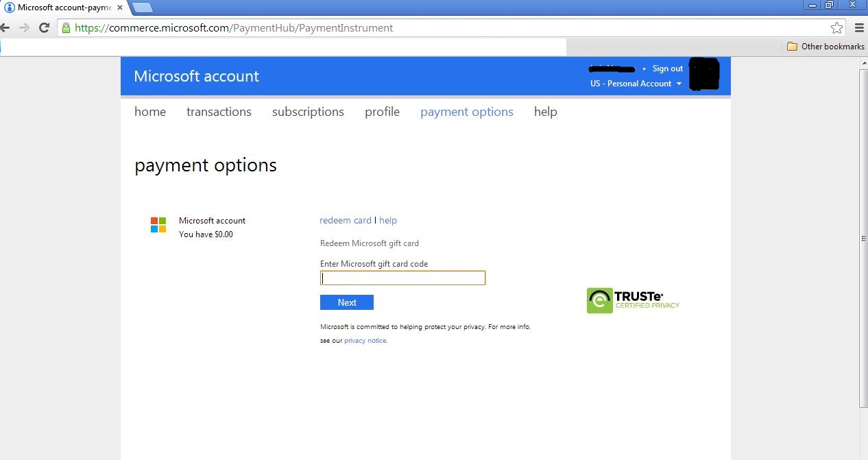Open the subscriptions tab
Image resolution: width=868 pixels, height=460 pixels.
pyautogui.click(x=308, y=112)
